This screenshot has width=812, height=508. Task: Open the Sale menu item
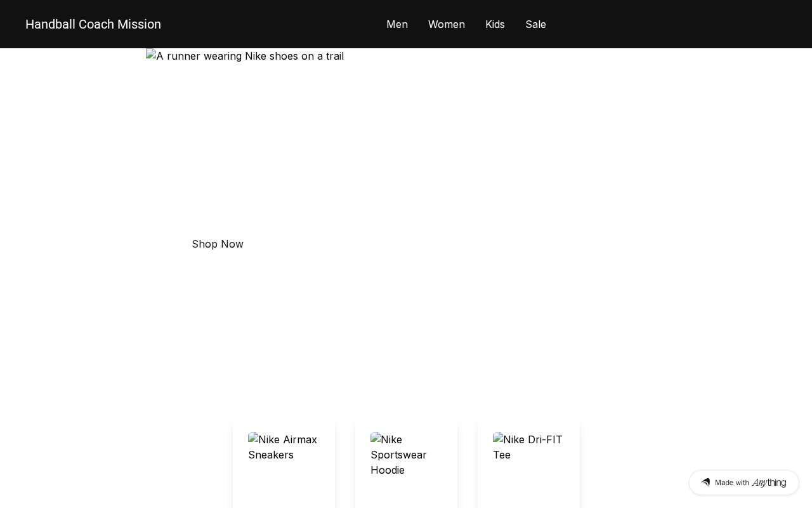point(535,24)
